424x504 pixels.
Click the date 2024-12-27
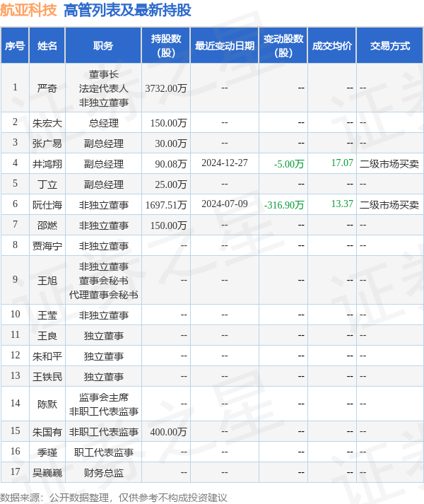[x=225, y=163]
